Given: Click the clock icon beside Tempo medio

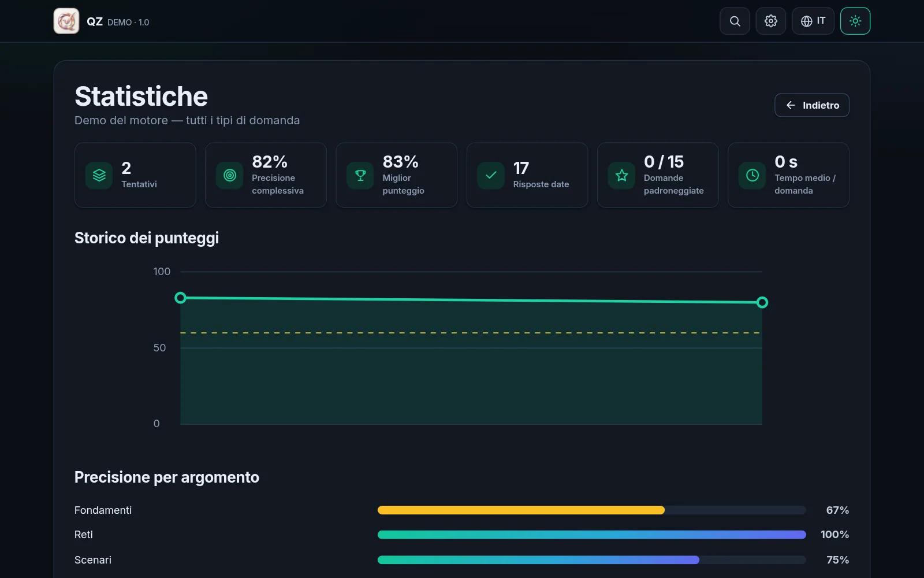Looking at the screenshot, I should (752, 175).
